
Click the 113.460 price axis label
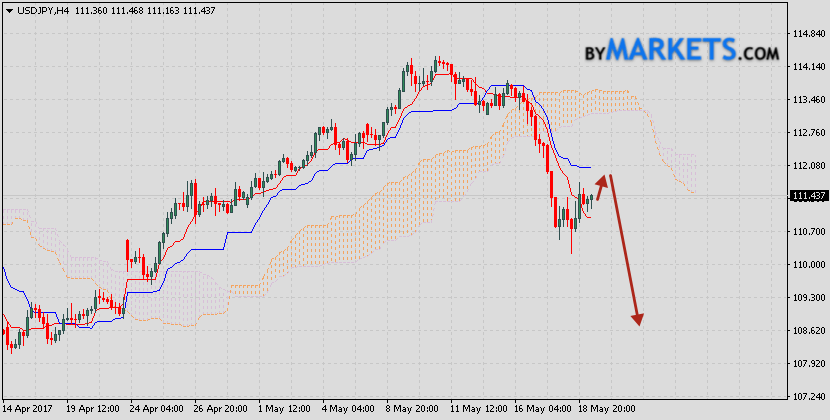pyautogui.click(x=807, y=100)
